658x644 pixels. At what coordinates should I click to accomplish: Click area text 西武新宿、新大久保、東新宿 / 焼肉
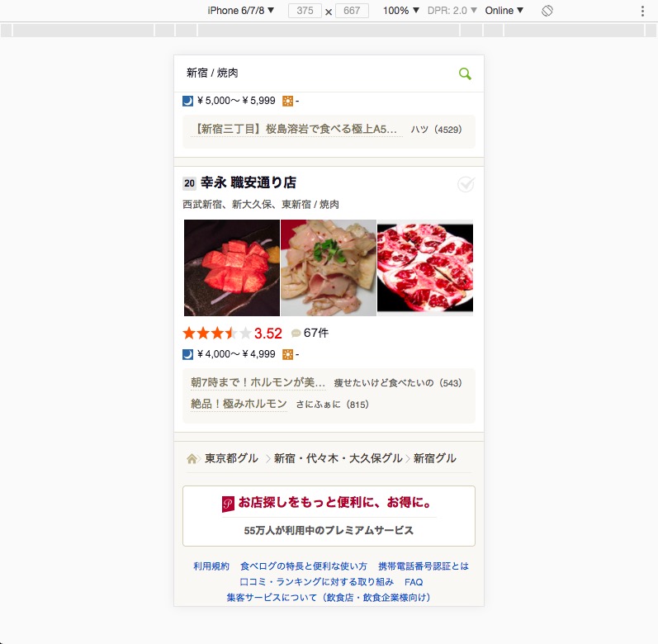261,205
